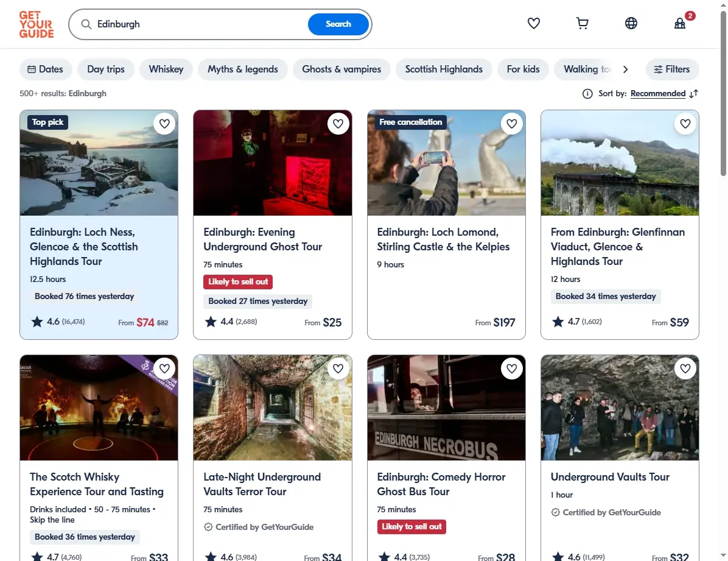
Task: Open Underground Vaults Tour title
Action: [x=610, y=477]
